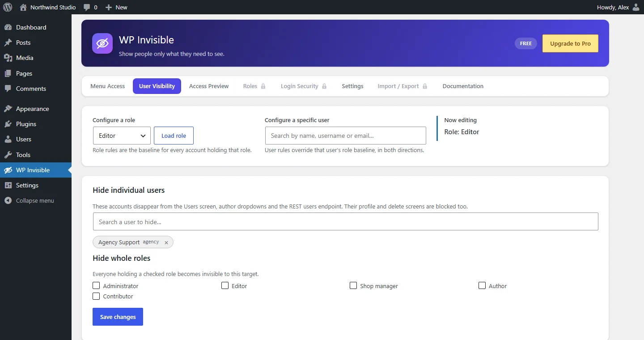Click the Plugins plug icon
644x340 pixels.
point(8,124)
